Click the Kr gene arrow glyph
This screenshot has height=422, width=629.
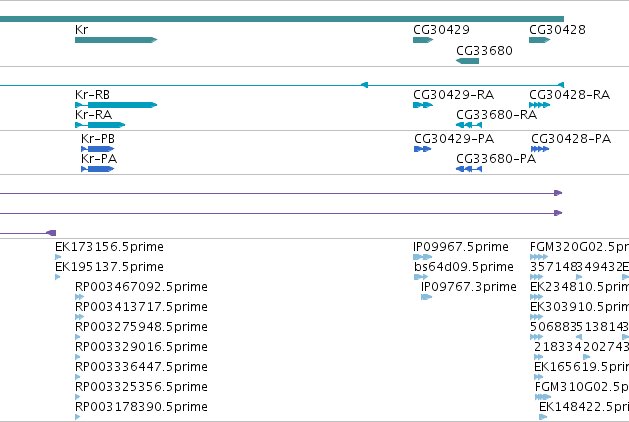click(x=116, y=40)
